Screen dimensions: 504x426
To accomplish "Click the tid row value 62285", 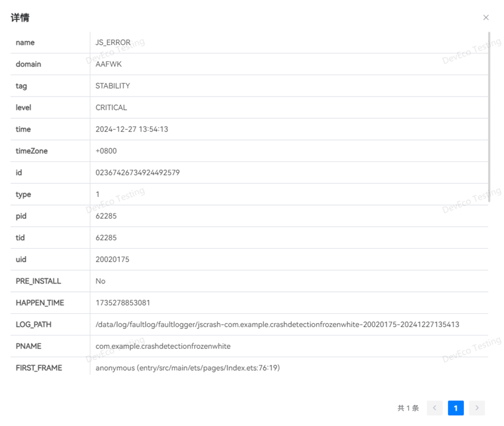I will (x=106, y=238).
